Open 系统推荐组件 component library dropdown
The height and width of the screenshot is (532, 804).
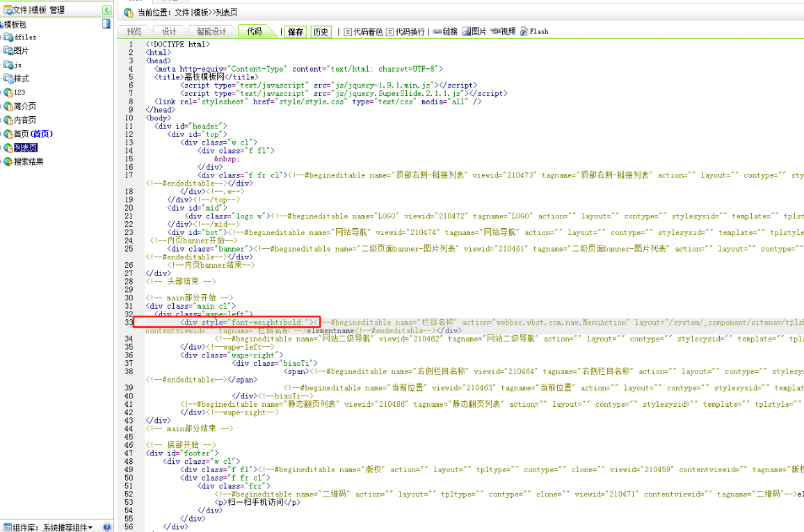tap(67, 527)
